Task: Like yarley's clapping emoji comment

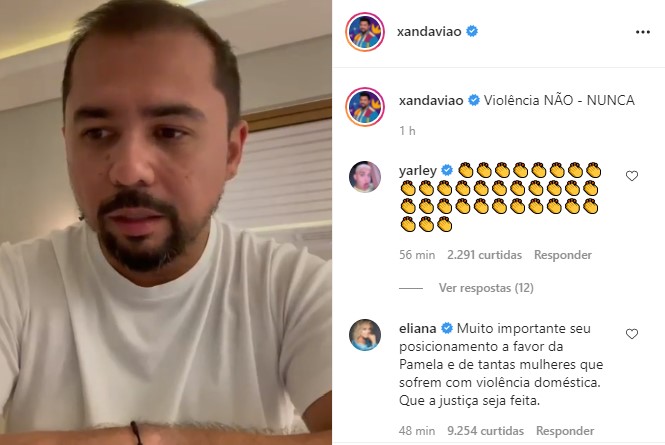Action: tap(632, 176)
